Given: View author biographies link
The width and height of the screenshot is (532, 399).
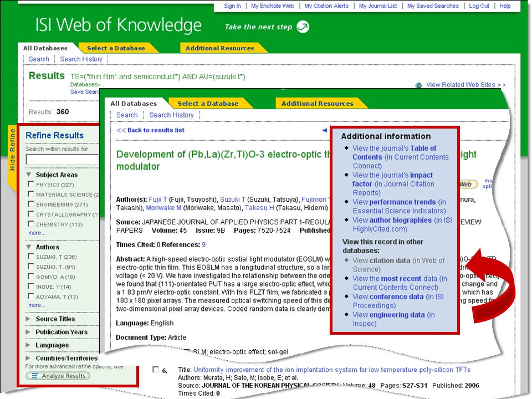Looking at the screenshot, I should [x=402, y=224].
